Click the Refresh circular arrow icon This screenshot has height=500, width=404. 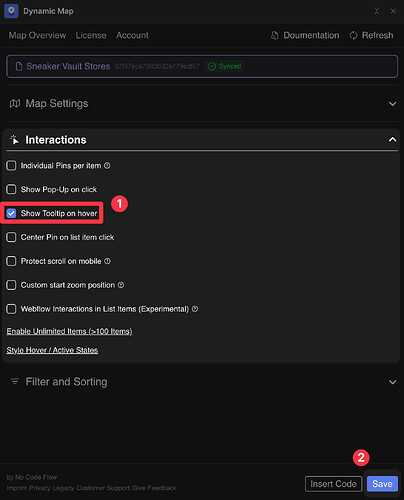coord(353,35)
